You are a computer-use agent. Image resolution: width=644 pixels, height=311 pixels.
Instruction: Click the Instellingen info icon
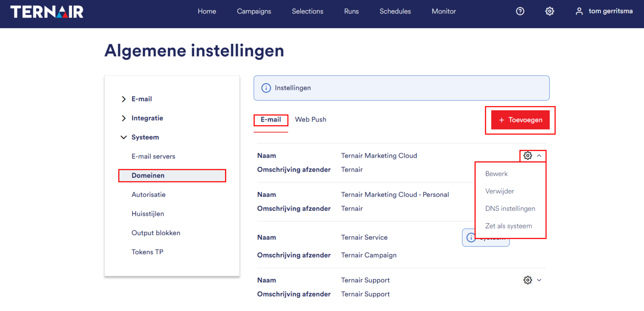[266, 88]
